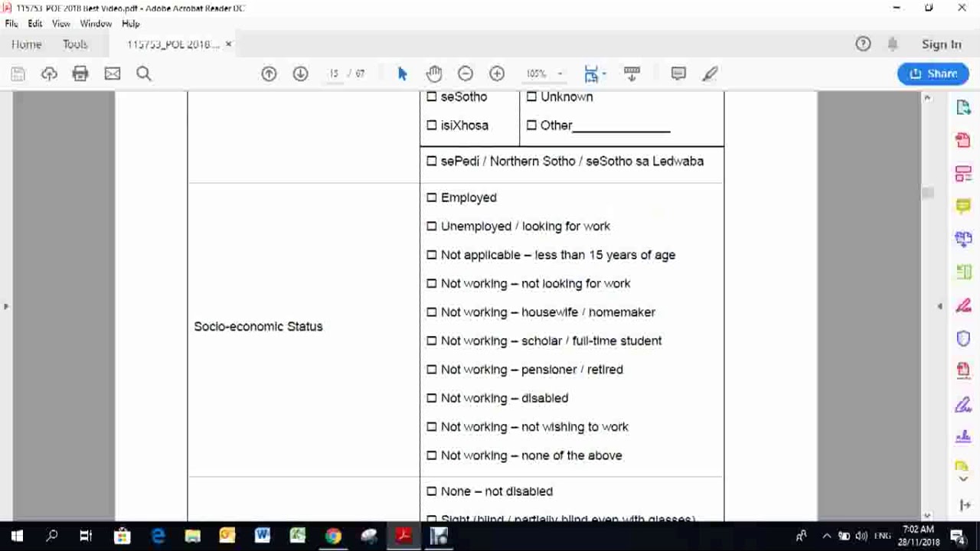Click the Share button
The image size is (980, 551).
(x=933, y=73)
